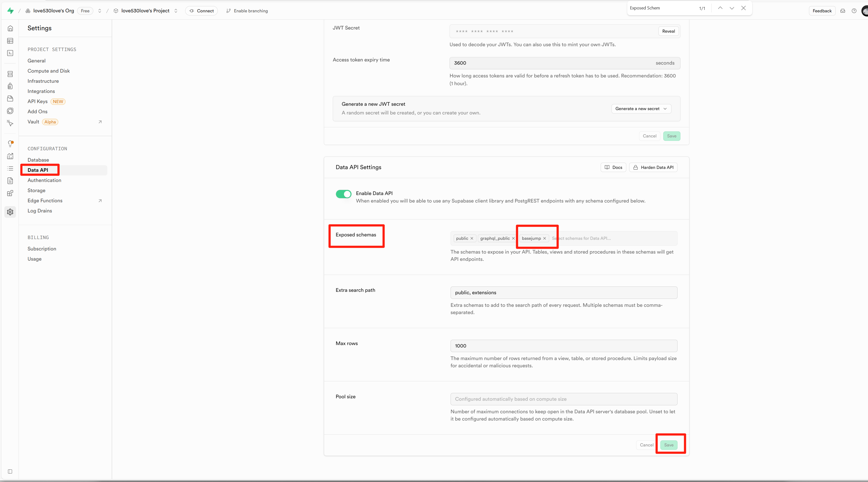The width and height of the screenshot is (868, 482).
Task: Click the Home icon in sidebar
Action: coord(10,28)
